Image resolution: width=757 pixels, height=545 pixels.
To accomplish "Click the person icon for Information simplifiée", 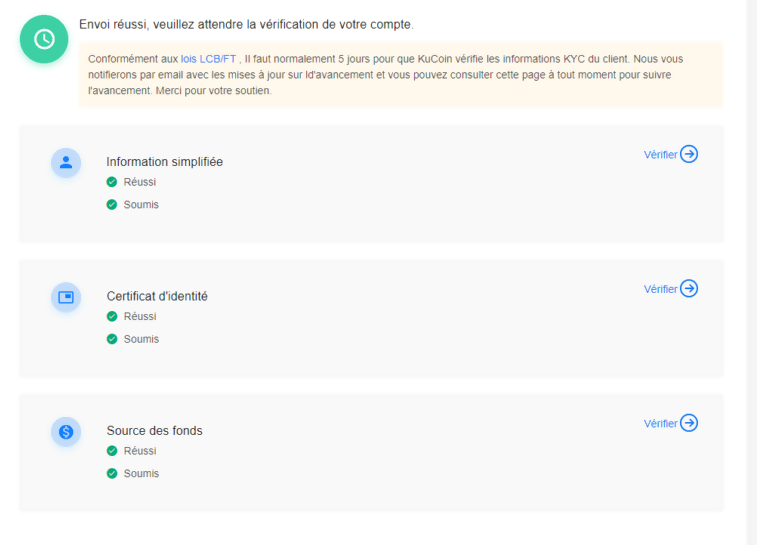I will (x=66, y=163).
